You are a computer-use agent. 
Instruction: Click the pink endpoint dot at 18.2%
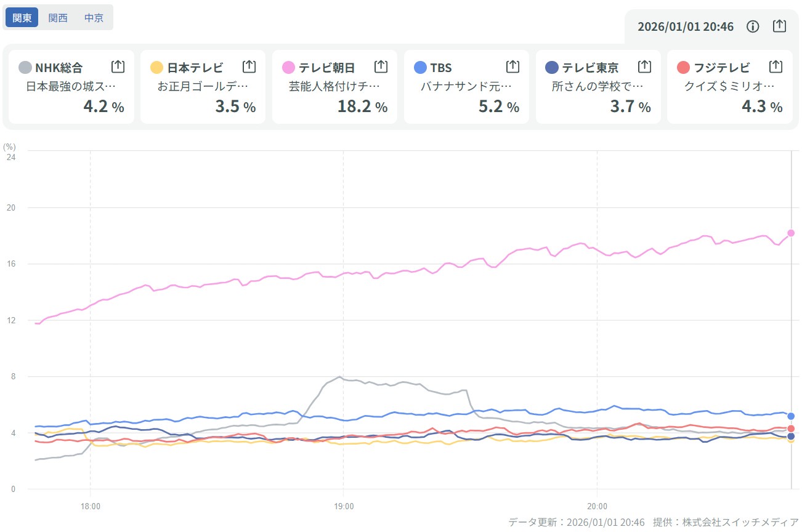[x=791, y=233]
